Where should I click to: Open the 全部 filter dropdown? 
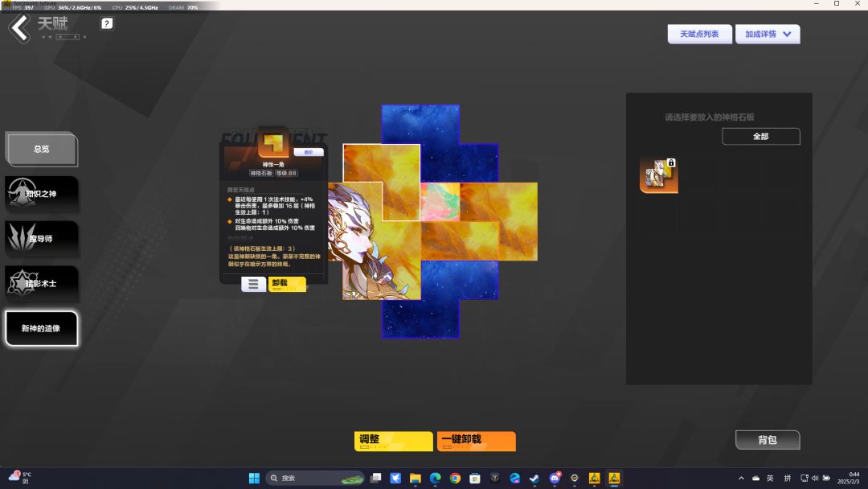pyautogui.click(x=760, y=136)
